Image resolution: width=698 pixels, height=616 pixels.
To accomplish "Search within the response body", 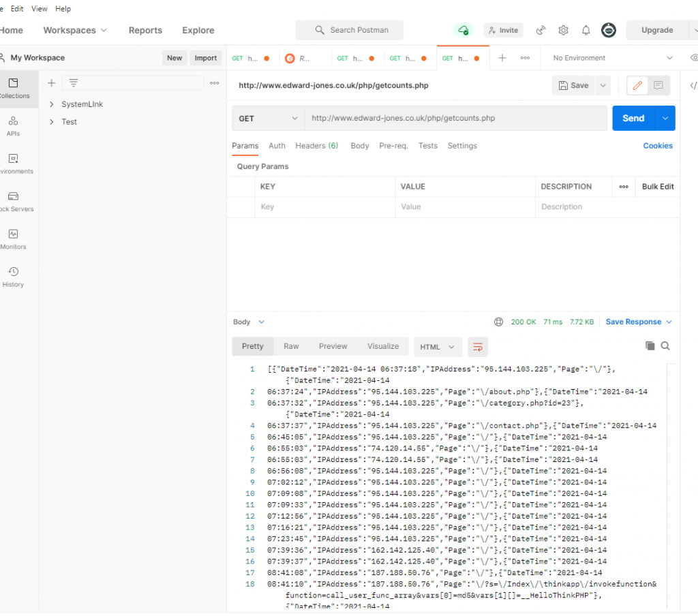I will [x=665, y=346].
